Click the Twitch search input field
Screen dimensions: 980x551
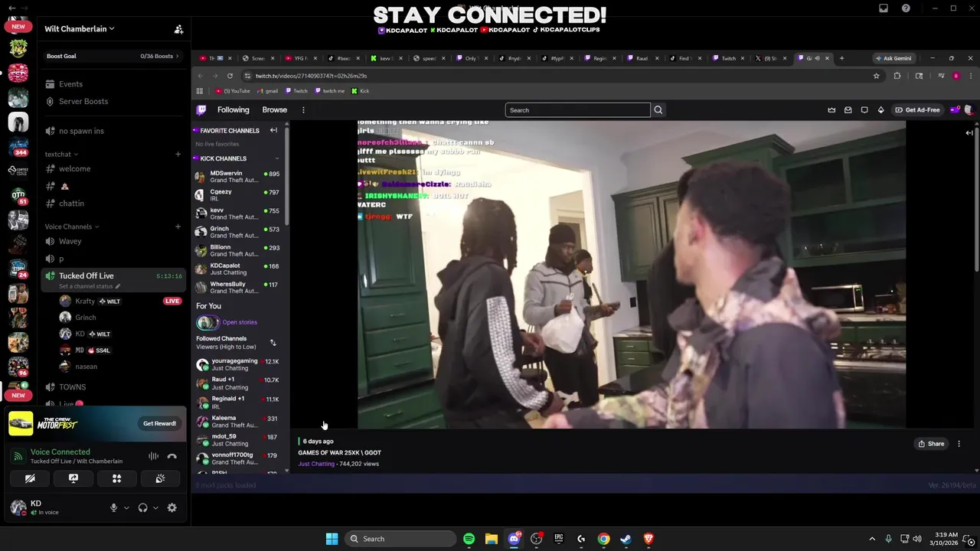(x=577, y=110)
